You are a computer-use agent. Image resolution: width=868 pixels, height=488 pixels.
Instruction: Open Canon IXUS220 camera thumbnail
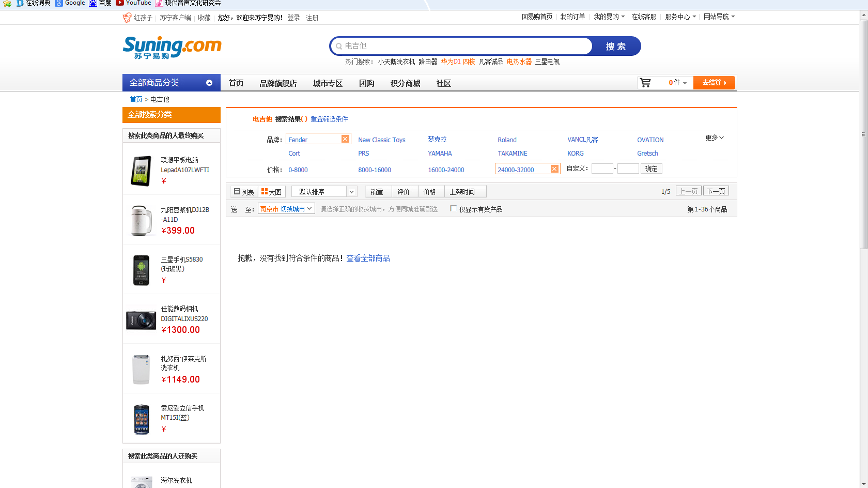141,321
